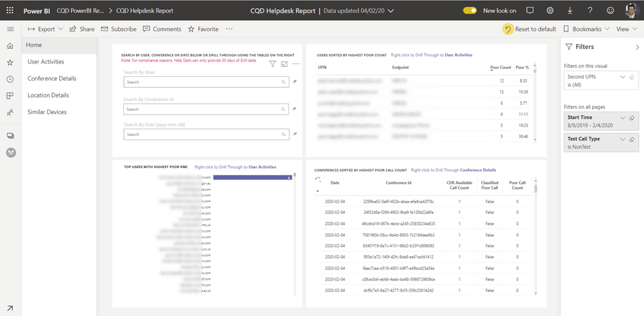644x316 pixels.
Task: Open Favorites star in left sidebar
Action: (x=10, y=62)
